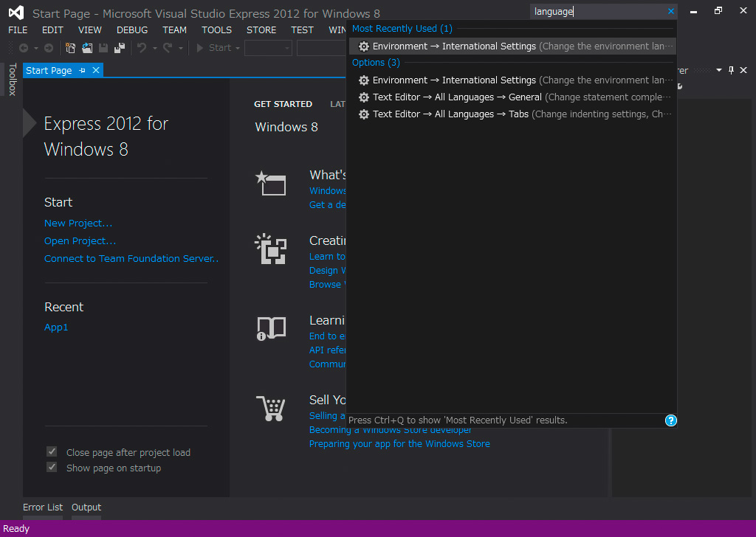Open the Error List bottom tab
The height and width of the screenshot is (537, 756).
click(x=43, y=507)
